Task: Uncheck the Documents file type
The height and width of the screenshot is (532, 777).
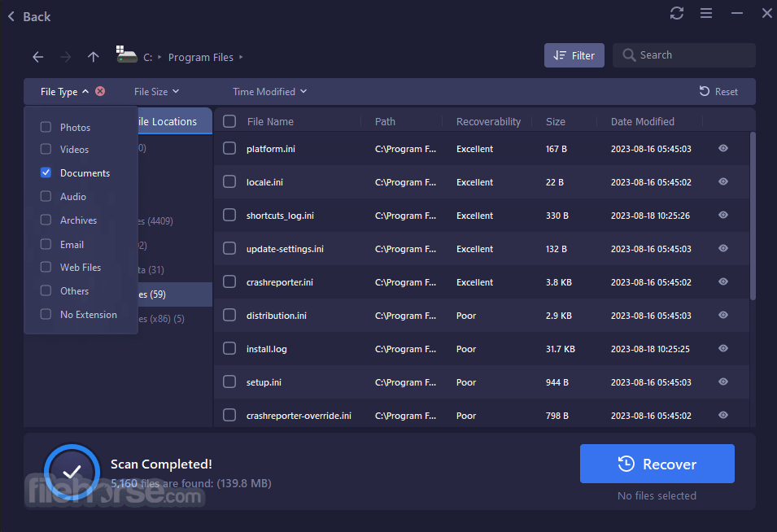Action: [x=46, y=172]
